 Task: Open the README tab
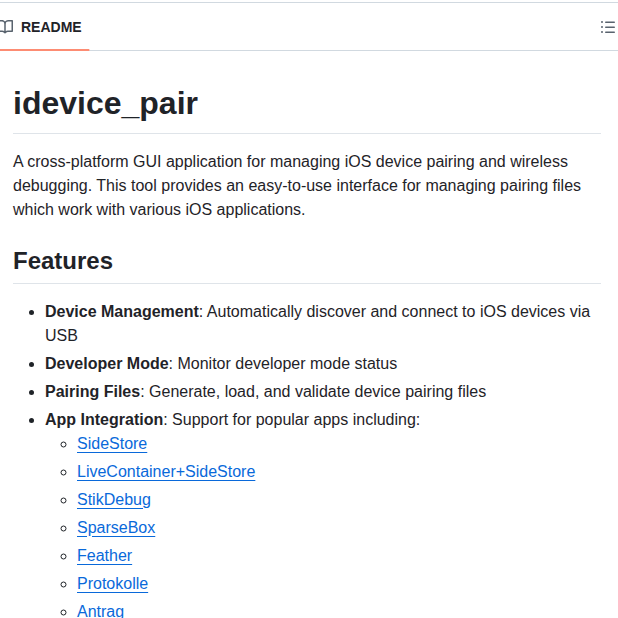[x=44, y=27]
